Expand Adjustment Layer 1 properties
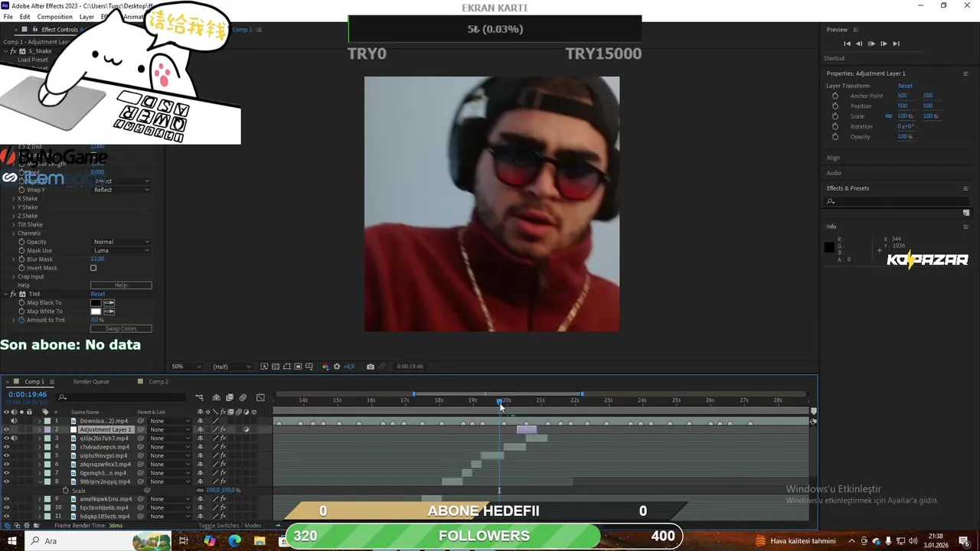The image size is (980, 551). pos(39,429)
